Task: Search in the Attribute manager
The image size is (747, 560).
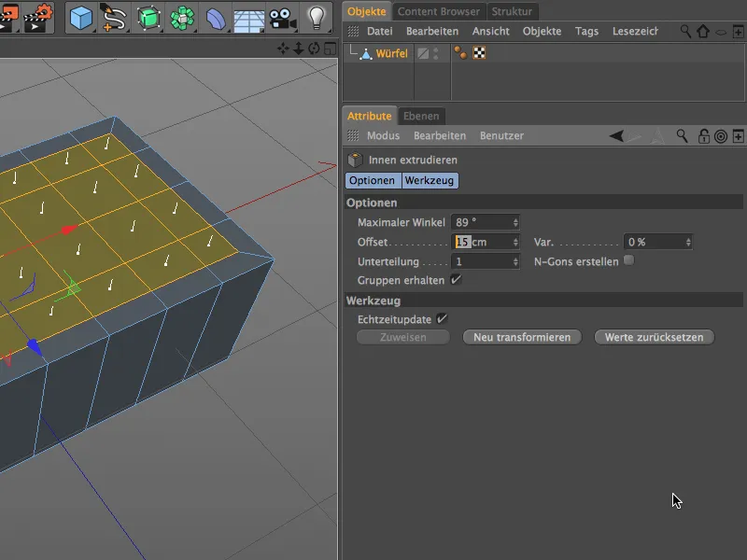Action: point(683,136)
